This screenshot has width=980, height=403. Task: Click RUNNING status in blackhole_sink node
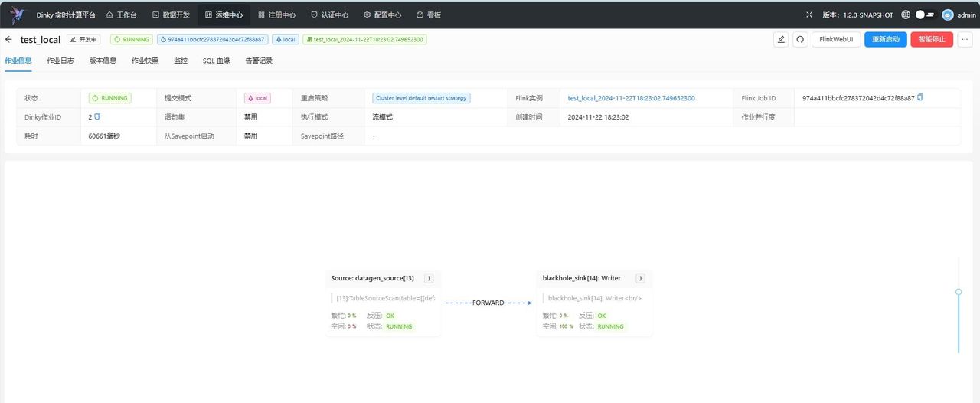click(610, 326)
